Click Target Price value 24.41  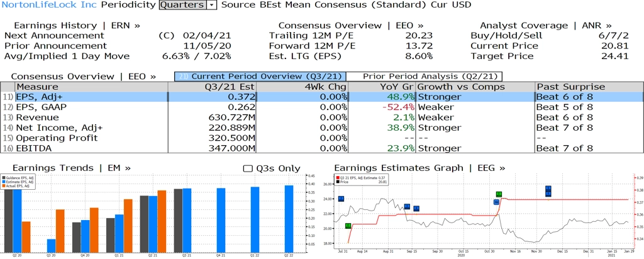click(x=616, y=56)
